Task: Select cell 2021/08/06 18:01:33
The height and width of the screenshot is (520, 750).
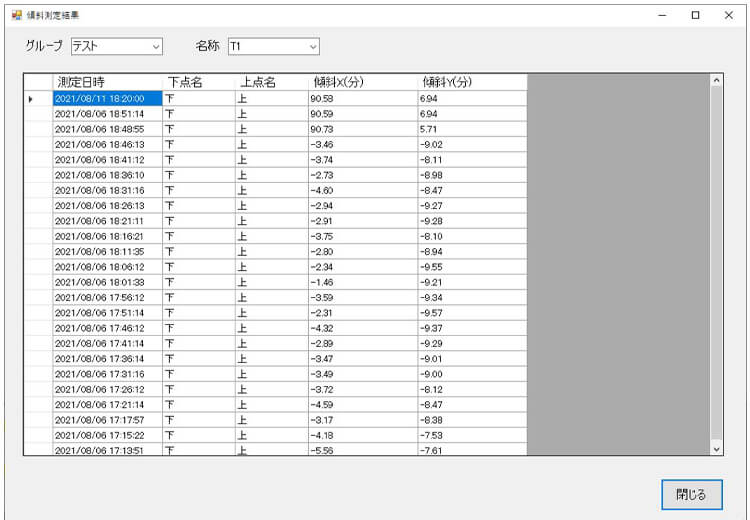Action: coord(108,282)
